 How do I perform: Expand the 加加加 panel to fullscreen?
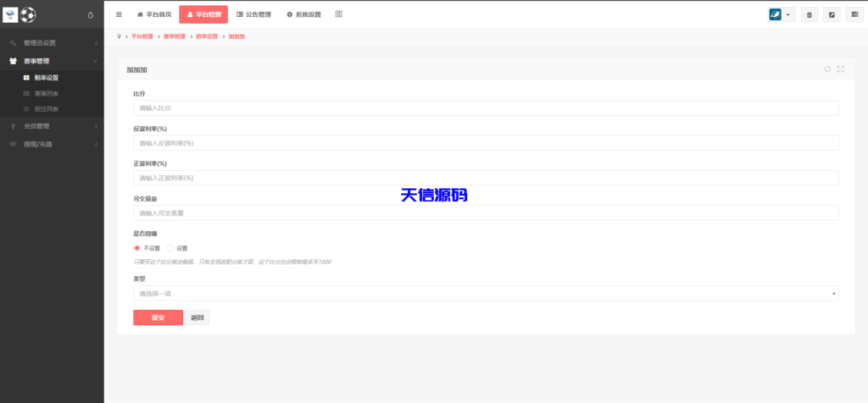click(x=840, y=69)
